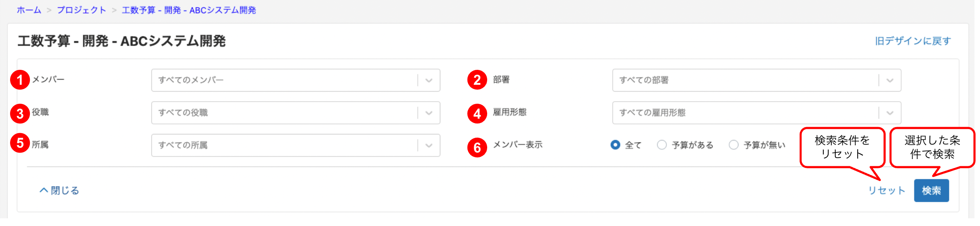Click 旧デザインに戻す link
The image size is (980, 226).
click(913, 41)
